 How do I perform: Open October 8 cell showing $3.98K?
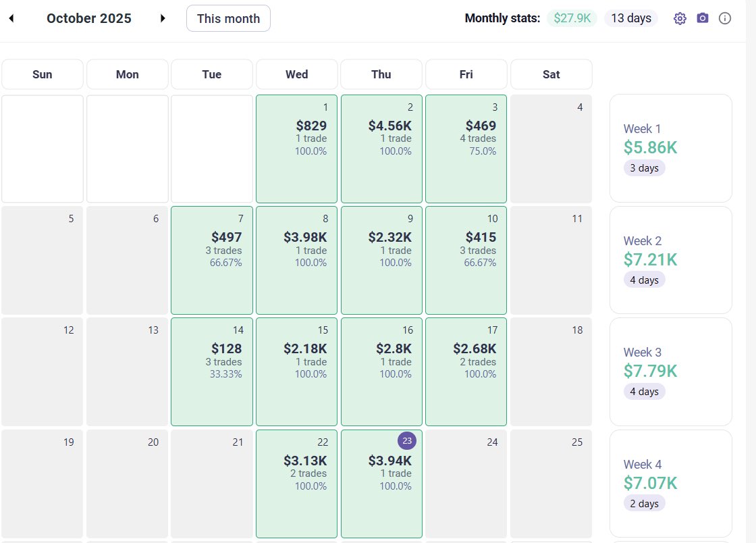tap(296, 261)
